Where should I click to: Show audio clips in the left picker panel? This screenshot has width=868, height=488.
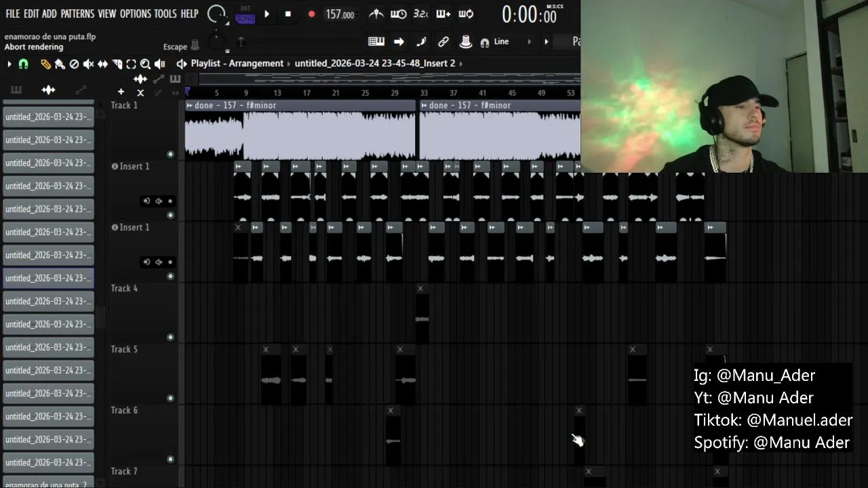point(48,89)
